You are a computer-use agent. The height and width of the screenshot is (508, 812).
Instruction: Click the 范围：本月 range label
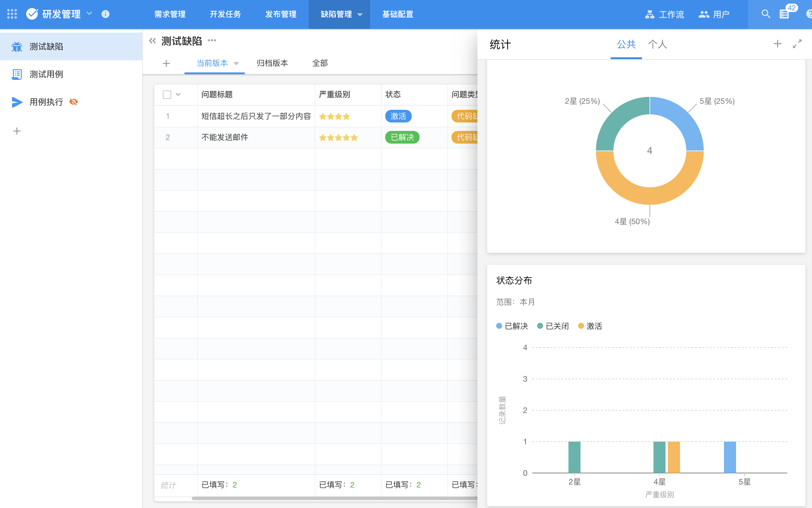(515, 302)
